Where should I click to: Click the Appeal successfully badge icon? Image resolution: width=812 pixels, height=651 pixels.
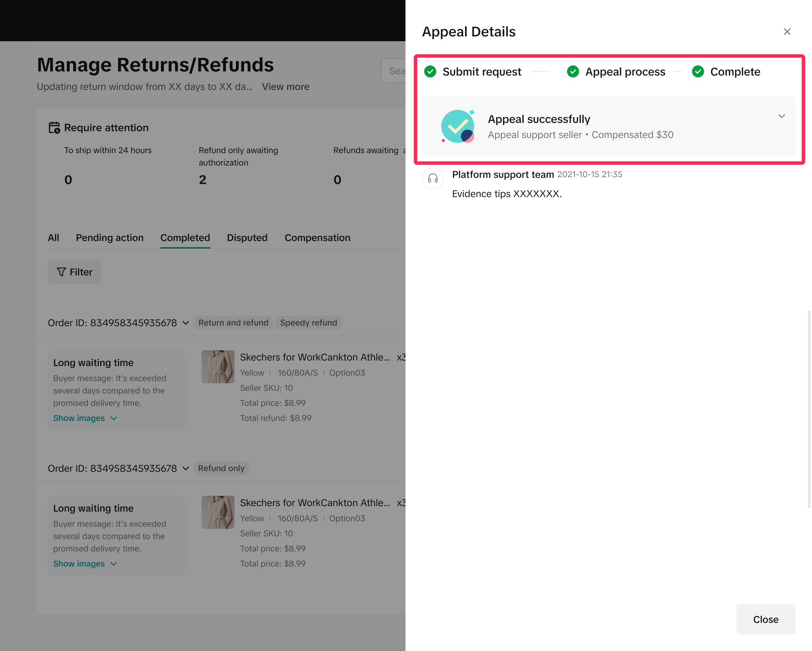458,127
